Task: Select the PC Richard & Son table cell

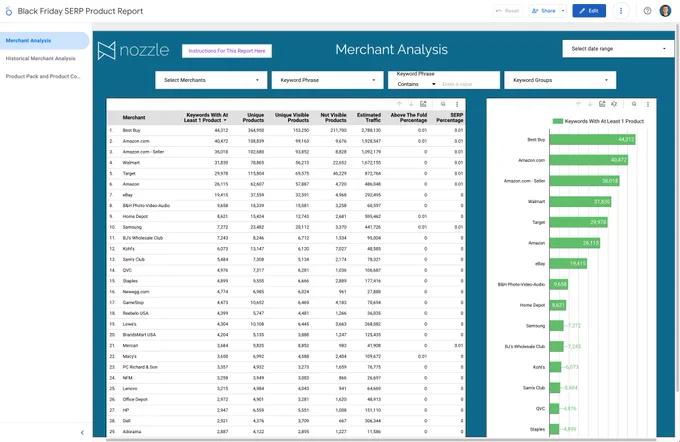Action: [x=140, y=367]
